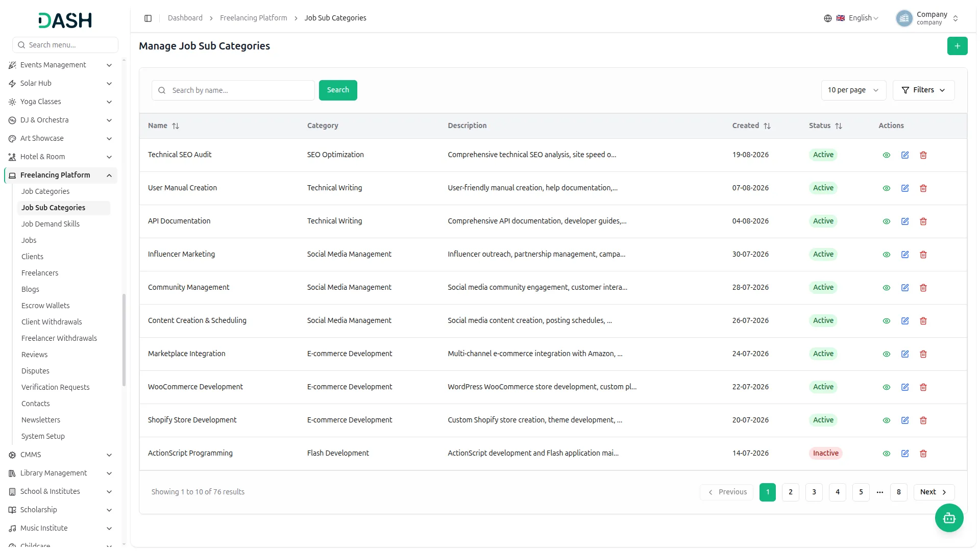The height and width of the screenshot is (551, 980).
Task: Delete the Technical SEO Audit row
Action: (x=923, y=155)
